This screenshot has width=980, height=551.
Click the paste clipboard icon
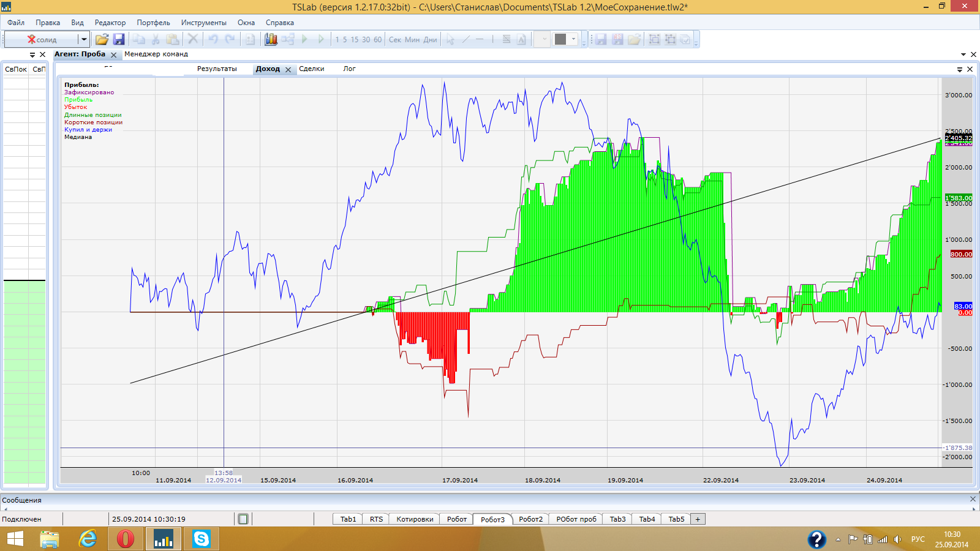click(x=173, y=39)
